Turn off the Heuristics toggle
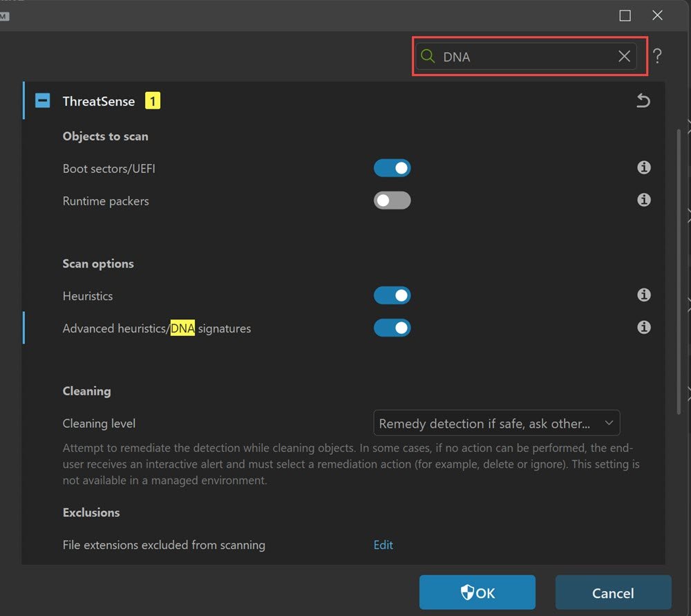Viewport: 691px width, 616px height. click(392, 295)
